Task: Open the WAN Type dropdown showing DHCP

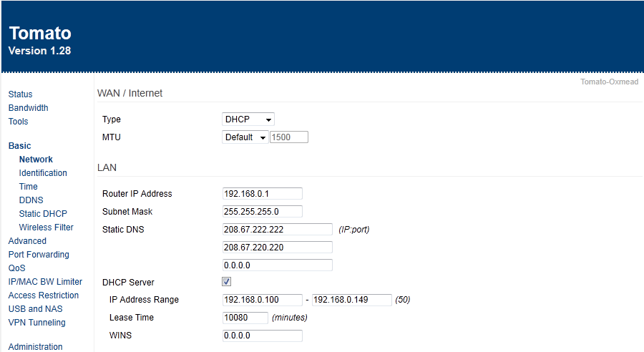Action: [x=248, y=119]
